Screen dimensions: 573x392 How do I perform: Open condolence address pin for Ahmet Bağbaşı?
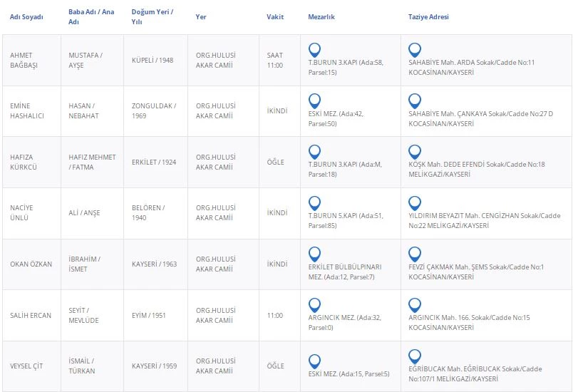point(415,50)
